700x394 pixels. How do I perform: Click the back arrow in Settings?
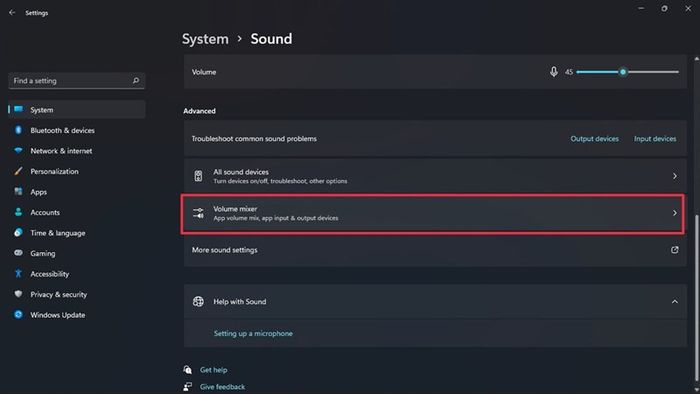point(12,13)
